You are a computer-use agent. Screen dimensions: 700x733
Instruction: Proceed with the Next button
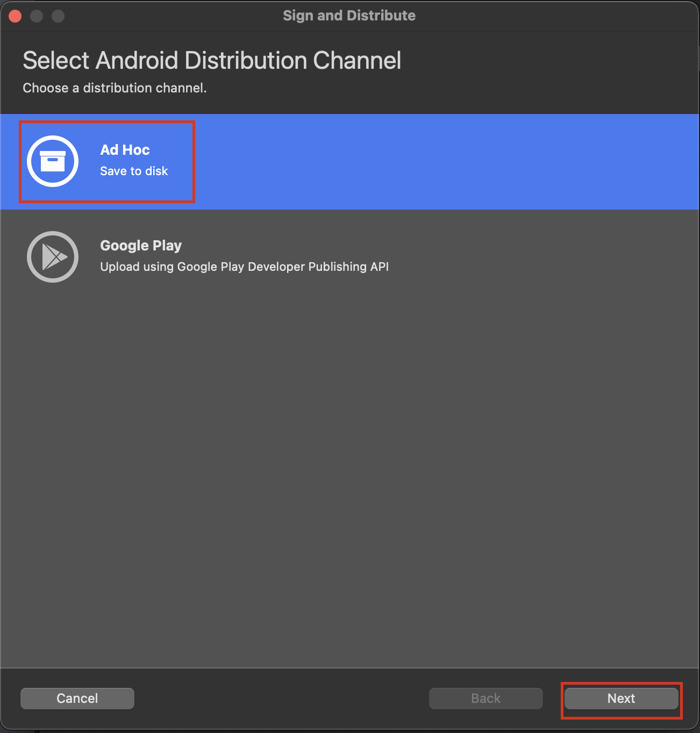click(x=621, y=698)
